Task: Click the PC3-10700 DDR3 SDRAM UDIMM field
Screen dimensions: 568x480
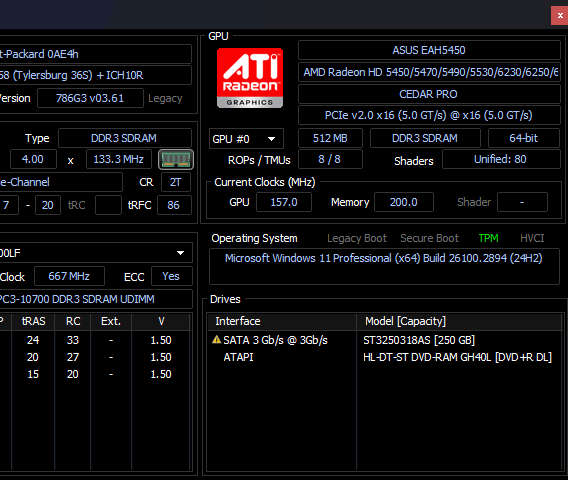Action: tap(96, 299)
